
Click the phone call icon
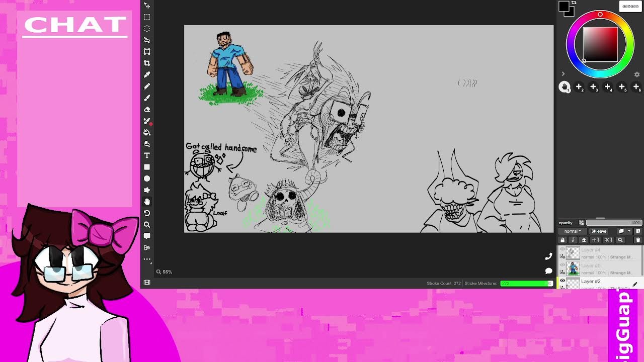pos(548,256)
